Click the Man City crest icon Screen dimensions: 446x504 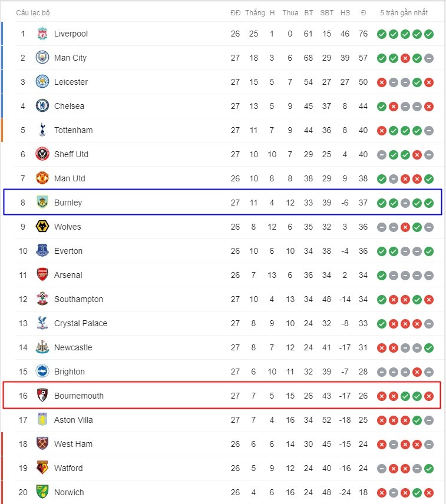(x=42, y=58)
